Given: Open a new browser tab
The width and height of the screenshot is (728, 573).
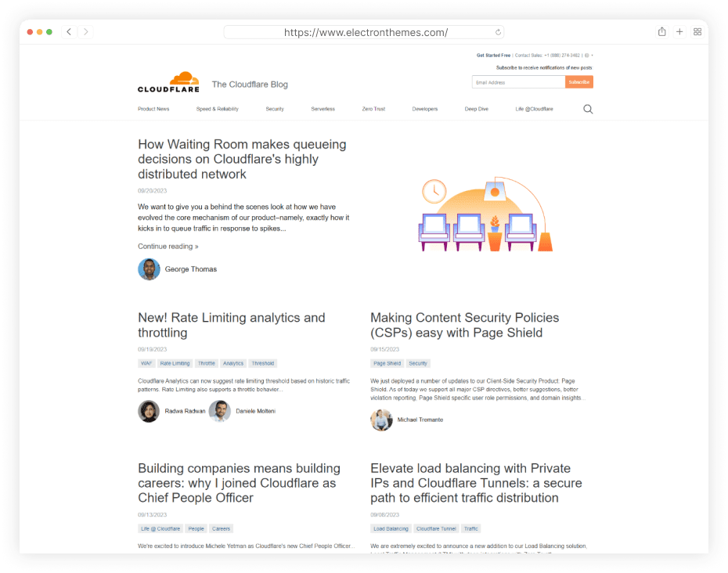Looking at the screenshot, I should (x=679, y=31).
